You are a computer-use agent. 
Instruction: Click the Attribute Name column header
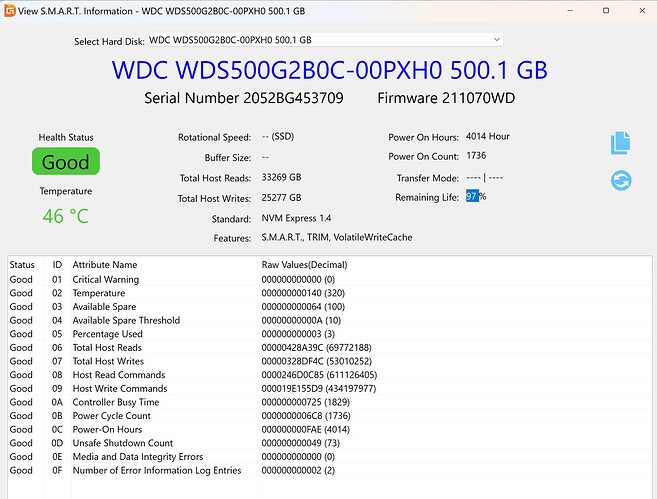[105, 265]
